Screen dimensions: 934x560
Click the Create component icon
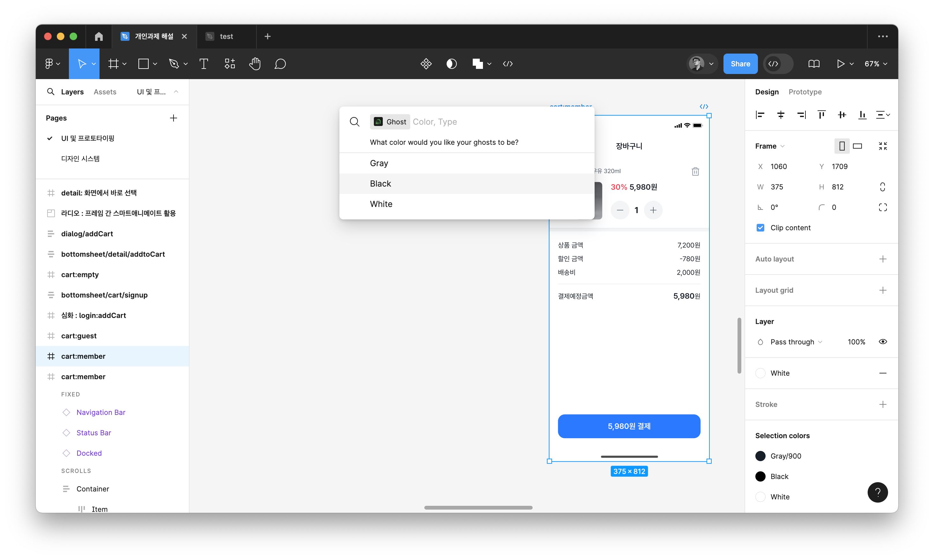426,64
